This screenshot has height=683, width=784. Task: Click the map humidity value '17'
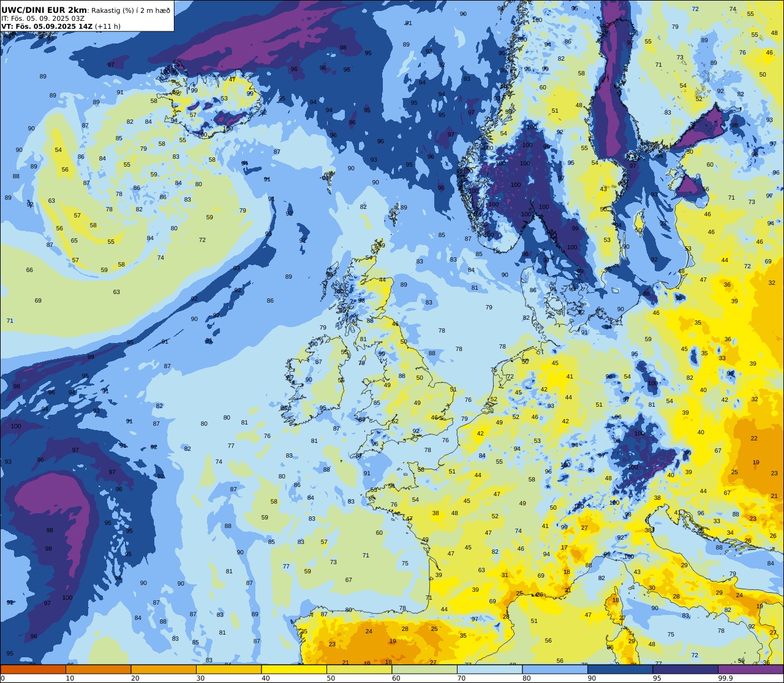564,548
